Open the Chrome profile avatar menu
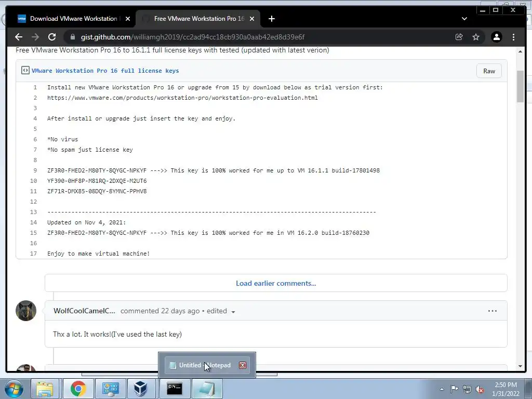The width and height of the screenshot is (532, 399). (497, 37)
